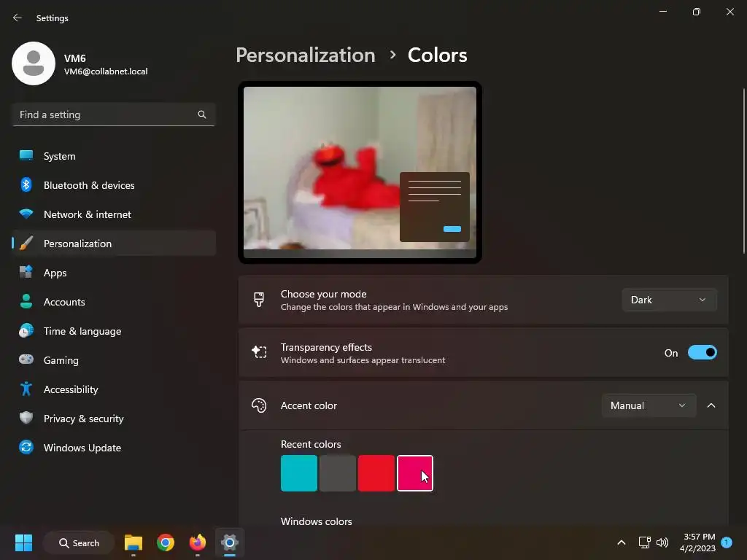This screenshot has width=747, height=560.
Task: Open Privacy & security settings
Action: coord(114,419)
